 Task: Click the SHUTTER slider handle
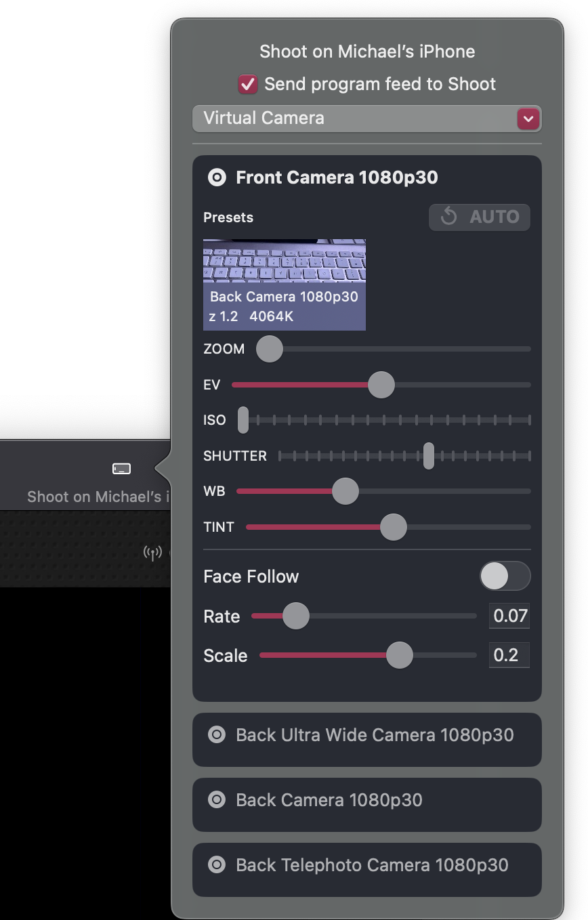click(429, 456)
